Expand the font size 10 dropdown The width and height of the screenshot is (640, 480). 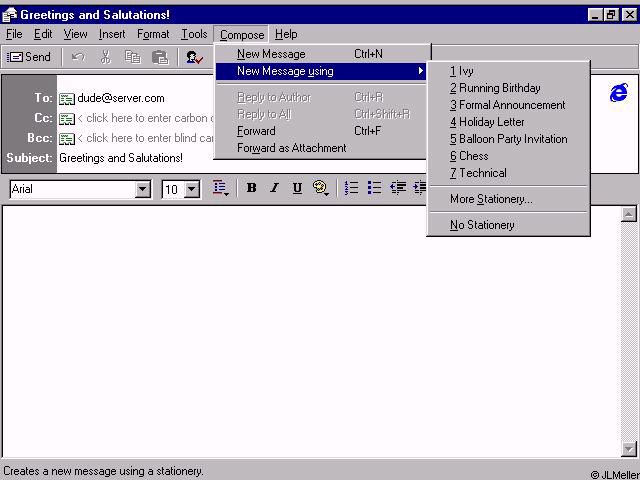191,189
